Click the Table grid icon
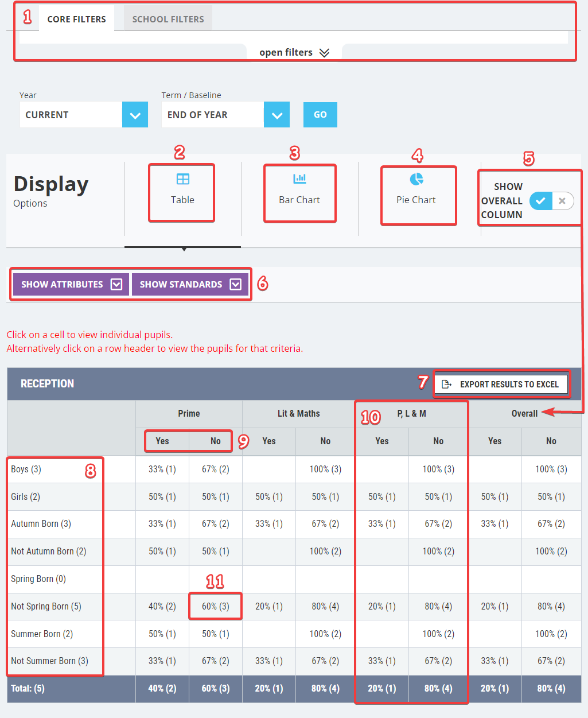Viewport: 588px width, 718px height. click(x=182, y=179)
